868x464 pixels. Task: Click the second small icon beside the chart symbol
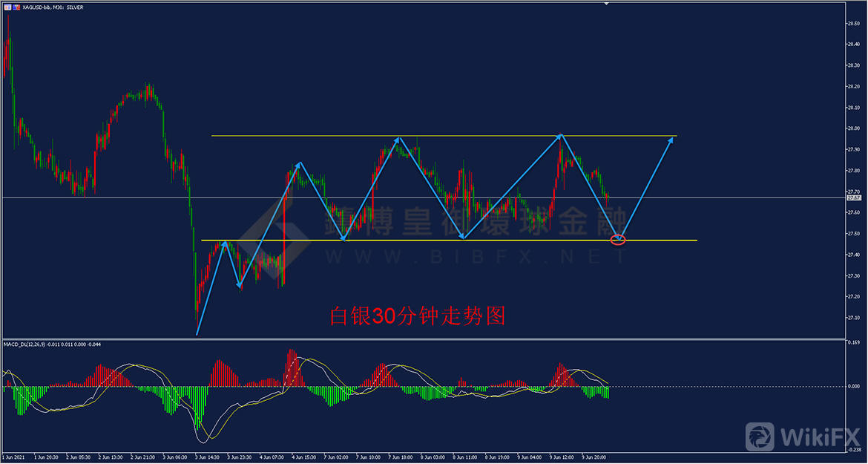16,7
